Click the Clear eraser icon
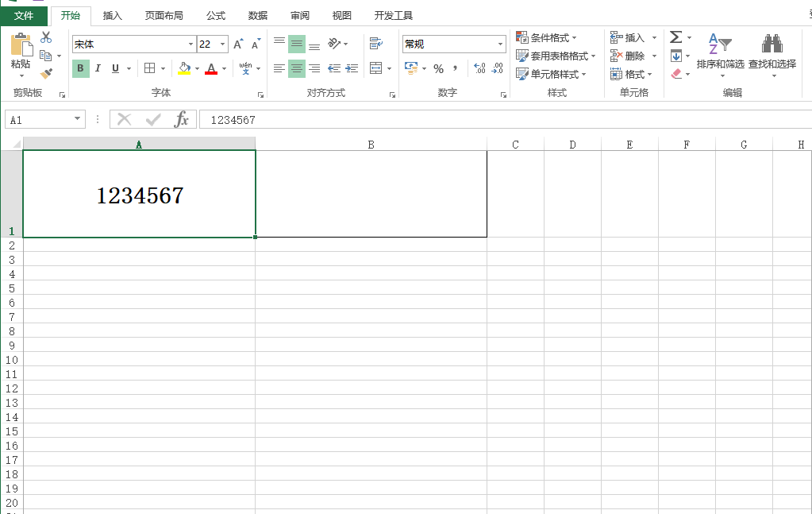The width and height of the screenshot is (812, 514). click(x=676, y=74)
